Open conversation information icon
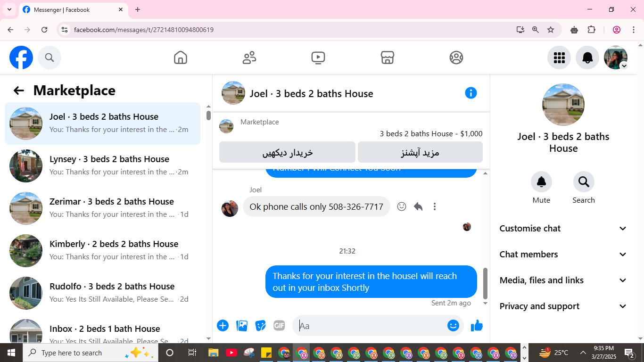This screenshot has height=362, width=644. click(471, 93)
